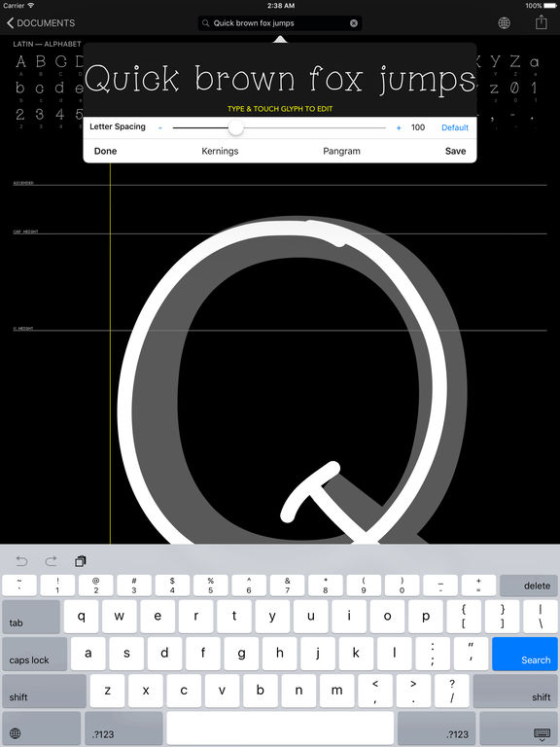
Task: Select glyph Y in the alphabet grid
Action: [495, 62]
